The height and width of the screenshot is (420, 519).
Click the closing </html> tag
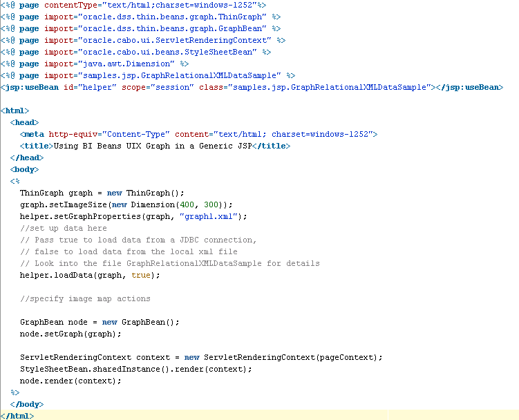point(17,416)
